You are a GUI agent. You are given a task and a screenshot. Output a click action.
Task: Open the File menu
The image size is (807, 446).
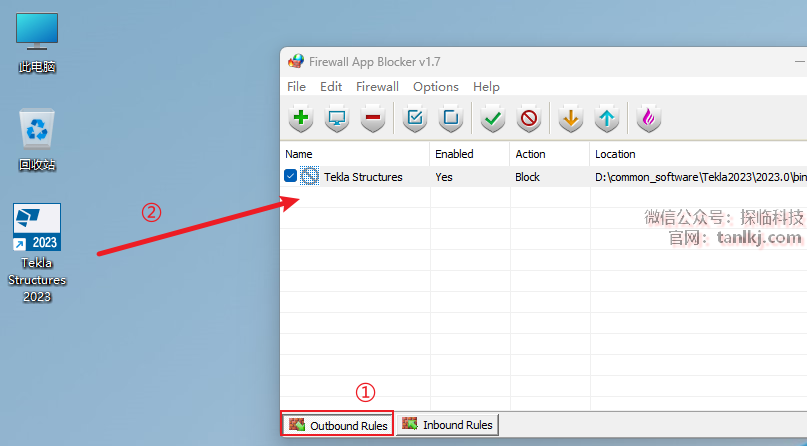[296, 87]
